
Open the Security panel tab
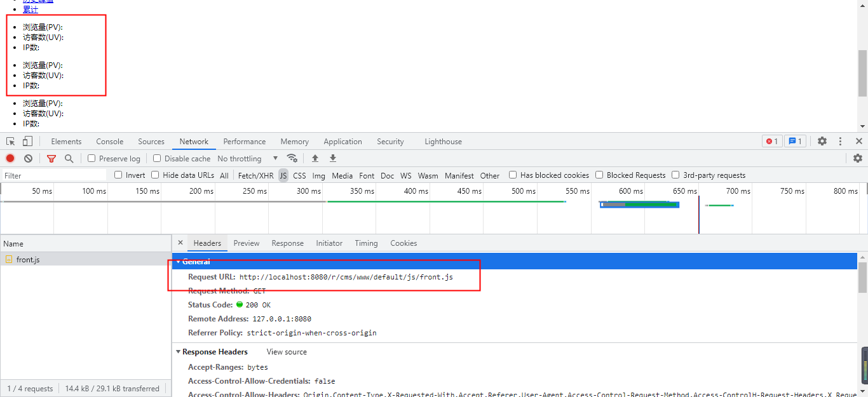click(390, 142)
